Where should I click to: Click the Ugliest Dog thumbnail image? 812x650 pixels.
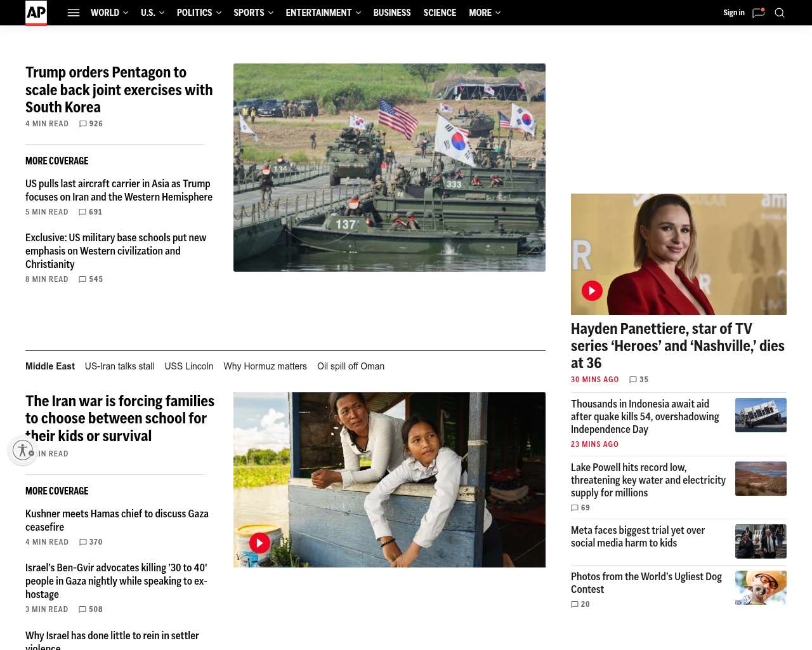coord(761,588)
